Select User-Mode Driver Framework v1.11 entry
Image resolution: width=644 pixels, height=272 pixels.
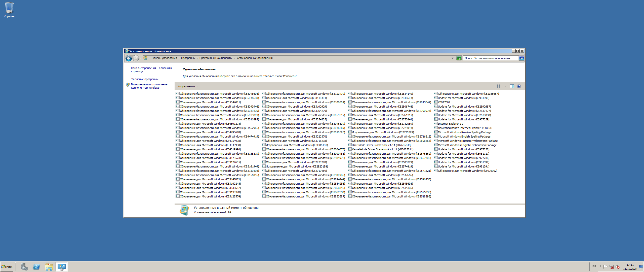(379, 145)
